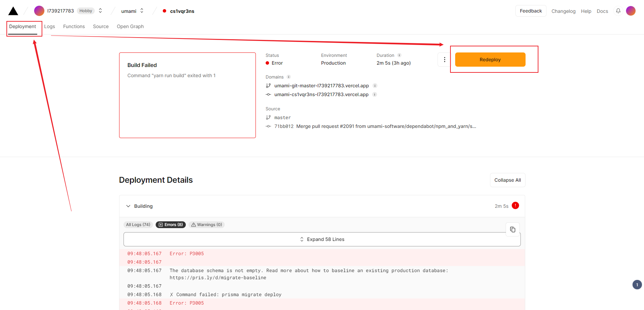Screen dimensions: 644x310
Task: Click the Vercel triangle logo
Action: pos(13,11)
